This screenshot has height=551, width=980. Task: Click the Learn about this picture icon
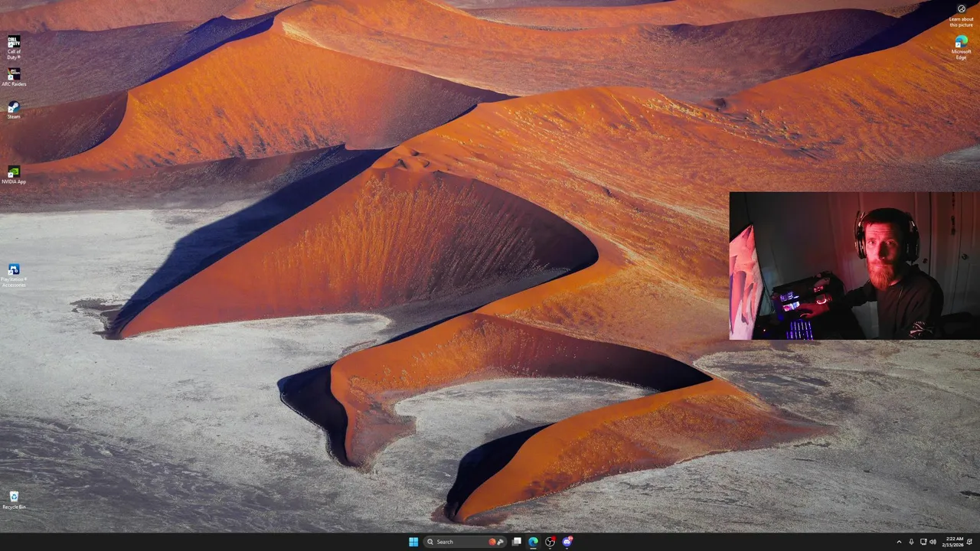coord(962,17)
